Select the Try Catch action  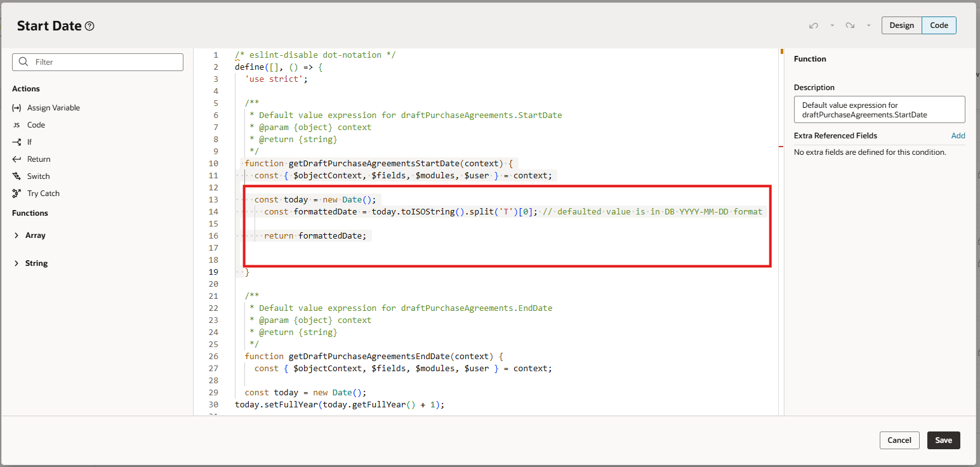(x=43, y=193)
